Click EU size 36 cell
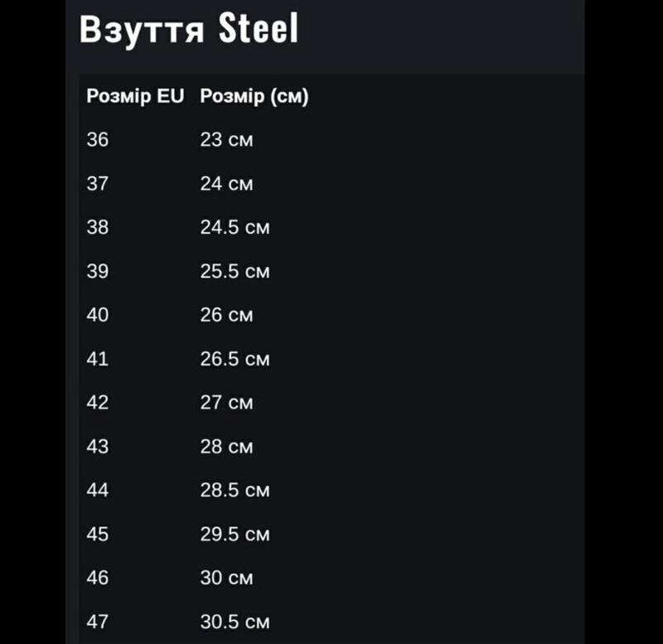Screen dimensions: 663x644 [98, 140]
